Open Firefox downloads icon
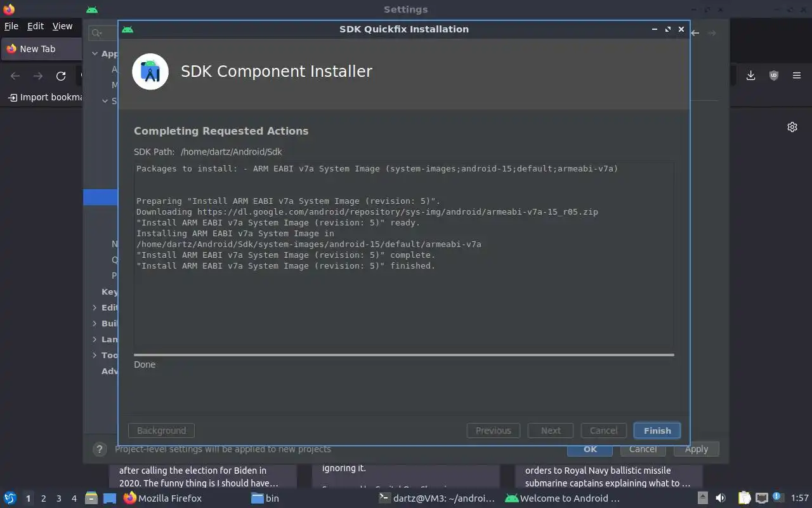 click(750, 76)
